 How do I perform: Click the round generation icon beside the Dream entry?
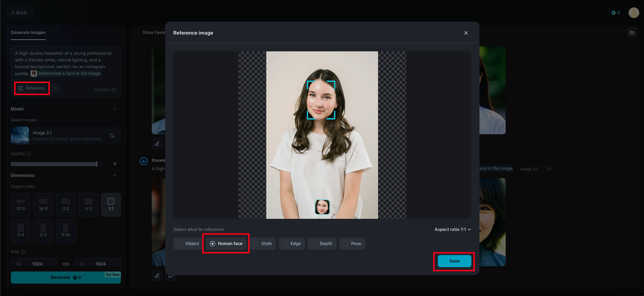[143, 161]
